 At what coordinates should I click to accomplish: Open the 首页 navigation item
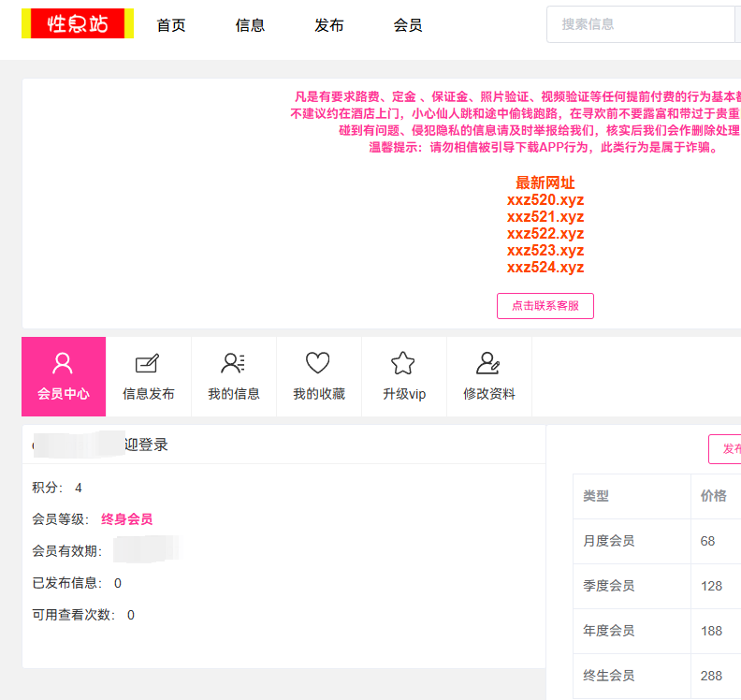point(171,25)
